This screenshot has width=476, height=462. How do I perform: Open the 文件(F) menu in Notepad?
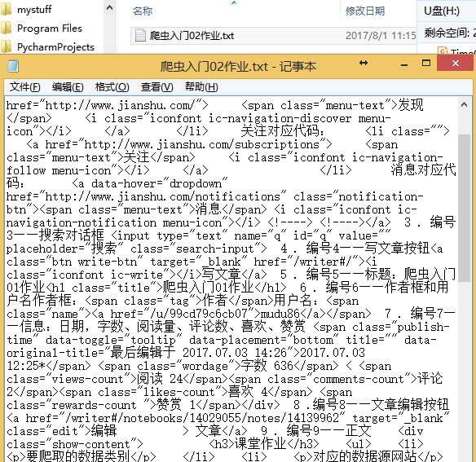coord(24,87)
